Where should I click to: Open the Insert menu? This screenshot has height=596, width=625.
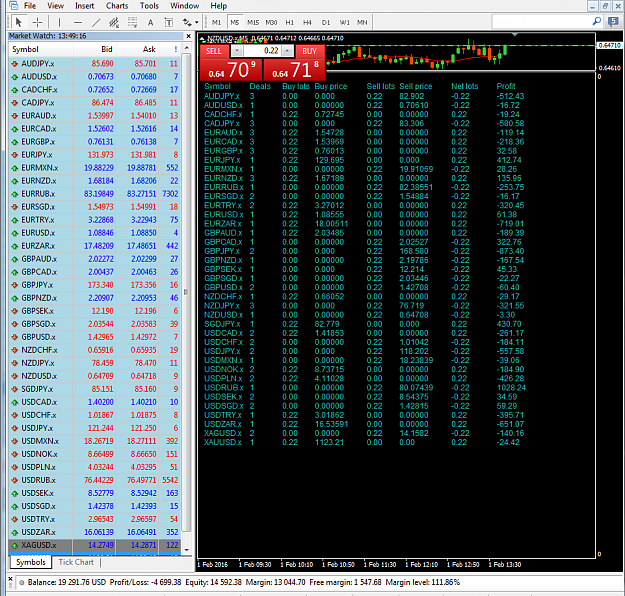85,6
